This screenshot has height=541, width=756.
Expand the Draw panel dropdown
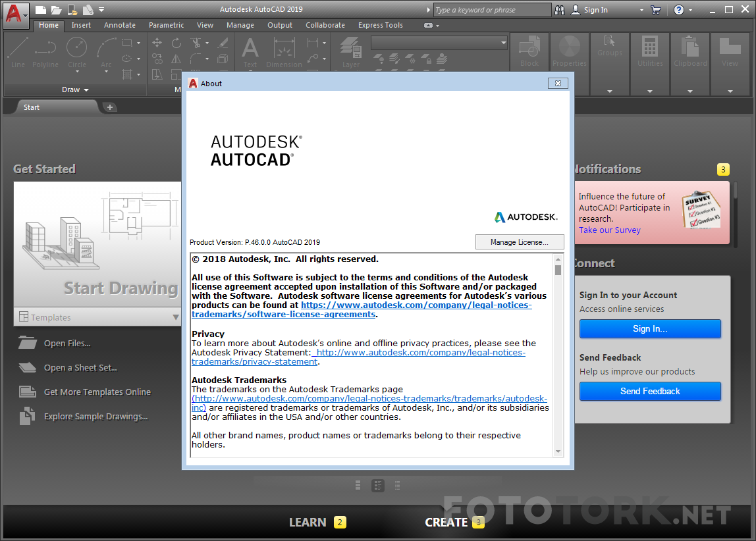[75, 90]
